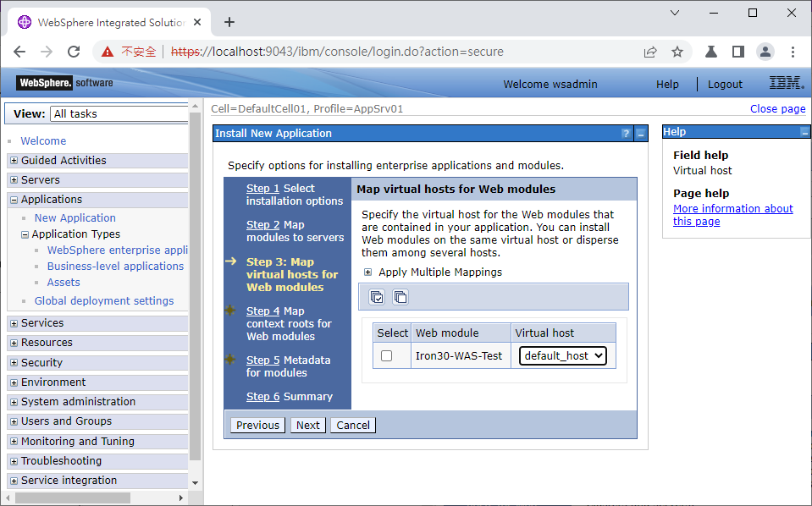Viewport: 812px width, 506px height.
Task: Expand the Guided Activities node
Action: pos(14,161)
